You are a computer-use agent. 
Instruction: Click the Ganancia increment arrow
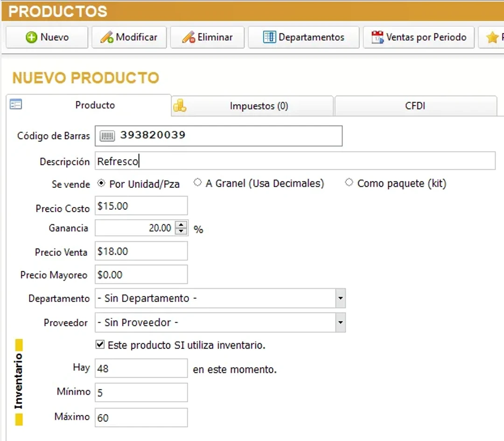coord(182,225)
